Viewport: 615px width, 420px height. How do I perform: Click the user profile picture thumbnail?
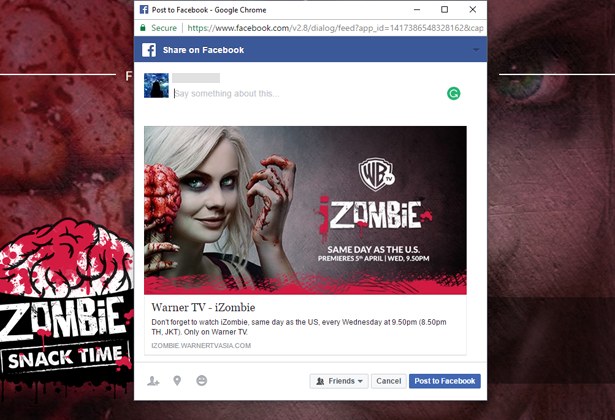(156, 85)
